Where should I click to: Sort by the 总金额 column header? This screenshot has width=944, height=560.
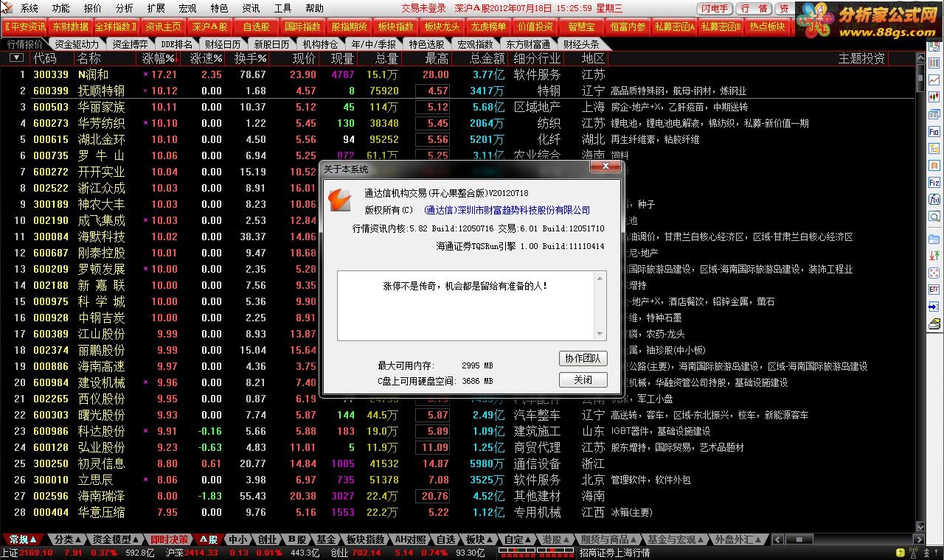(x=487, y=58)
